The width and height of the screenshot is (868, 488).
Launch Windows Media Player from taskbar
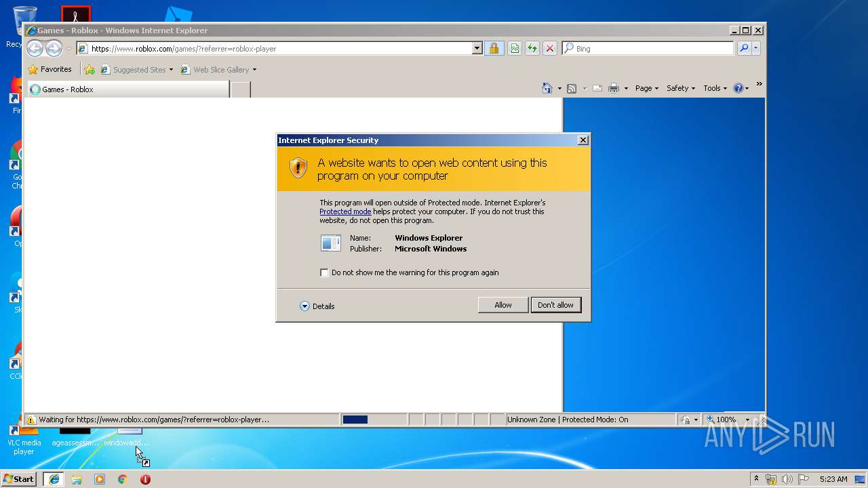tap(100, 479)
